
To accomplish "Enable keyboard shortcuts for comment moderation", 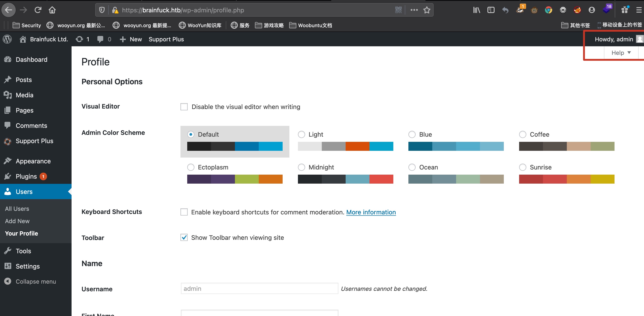I will 184,212.
